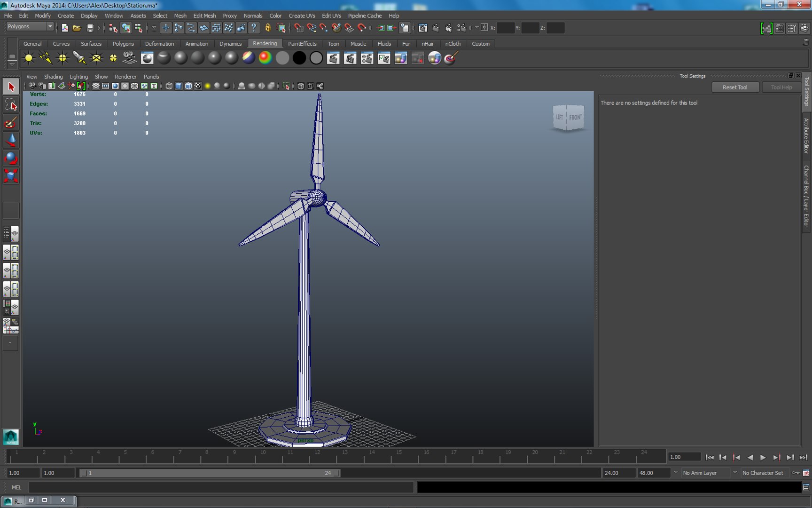The height and width of the screenshot is (508, 812).
Task: Open the shelf options arrow menu
Action: pos(12,64)
